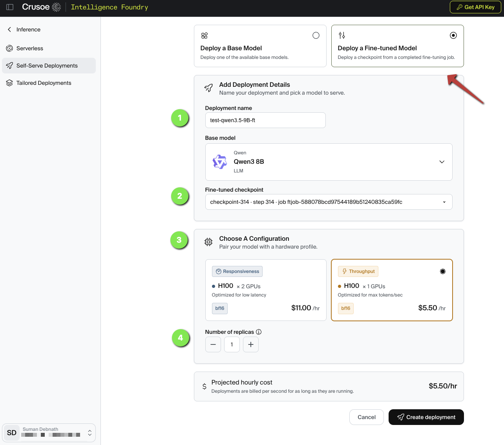Open Serverless in the sidebar
504x445 pixels.
[x=49, y=48]
